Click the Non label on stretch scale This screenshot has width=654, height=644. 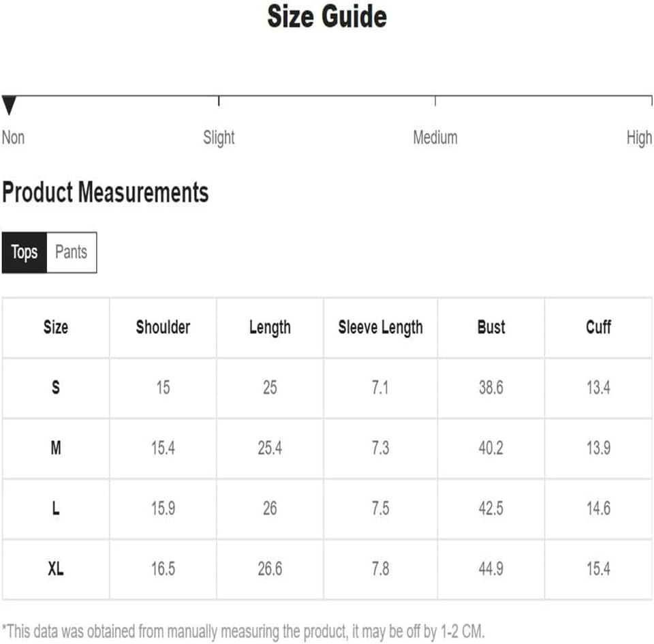coord(13,138)
